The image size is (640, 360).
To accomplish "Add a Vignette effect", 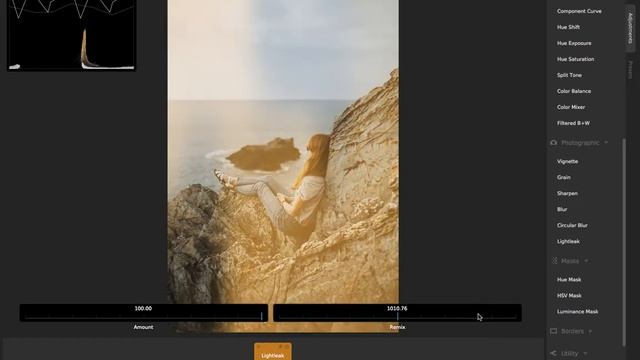I will [567, 161].
